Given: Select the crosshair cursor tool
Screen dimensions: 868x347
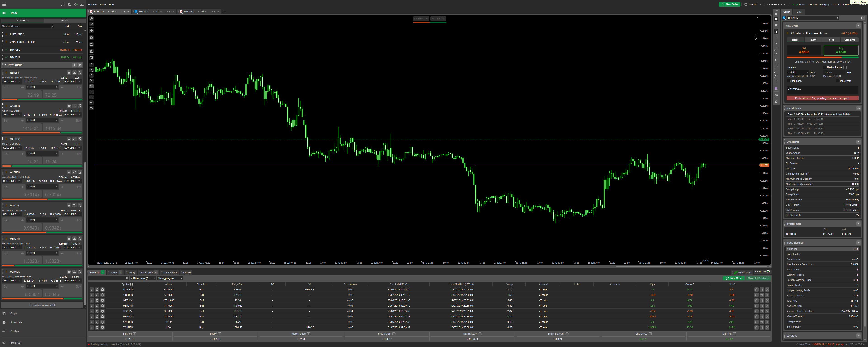Looking at the screenshot, I should [x=776, y=37].
